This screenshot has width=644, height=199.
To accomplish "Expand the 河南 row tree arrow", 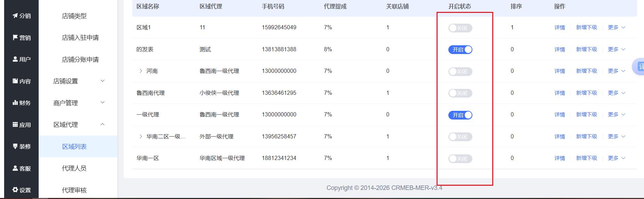I will (141, 71).
